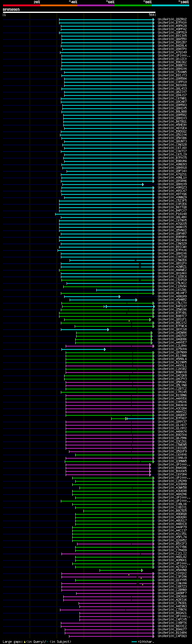Image resolution: width=192 pixels, height=644 pixels.
Task: Select the UniRef100_C6SZW1 label
Action: coord(172,290)
